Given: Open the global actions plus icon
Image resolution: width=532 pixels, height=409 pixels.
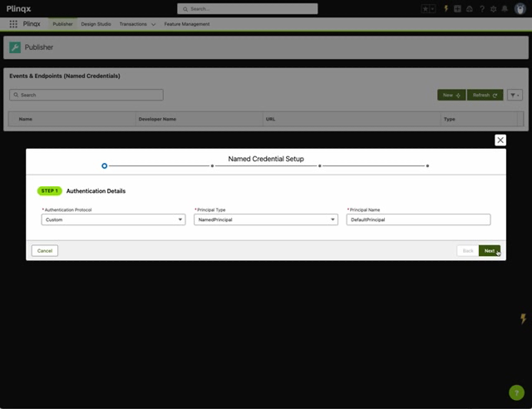Looking at the screenshot, I should 457,9.
